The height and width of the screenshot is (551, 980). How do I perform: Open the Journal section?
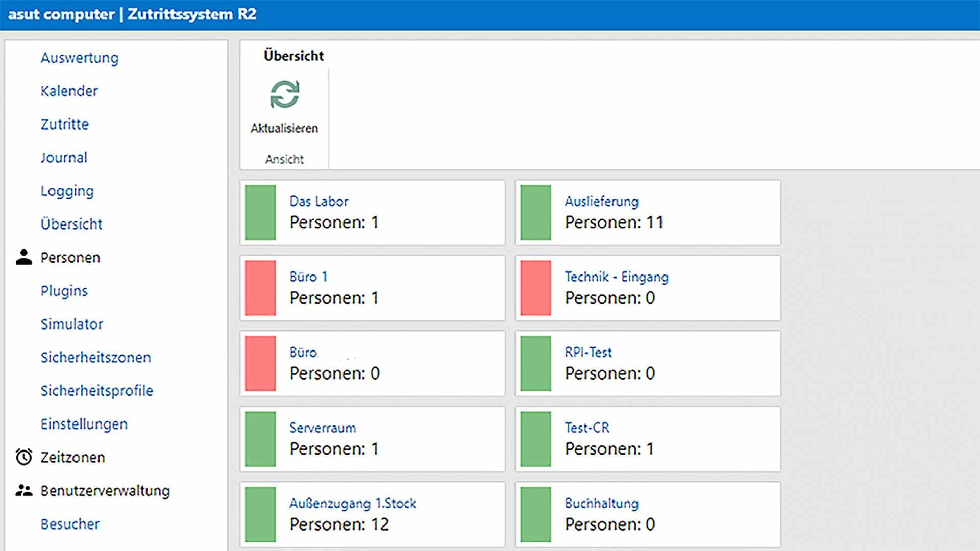pos(64,157)
